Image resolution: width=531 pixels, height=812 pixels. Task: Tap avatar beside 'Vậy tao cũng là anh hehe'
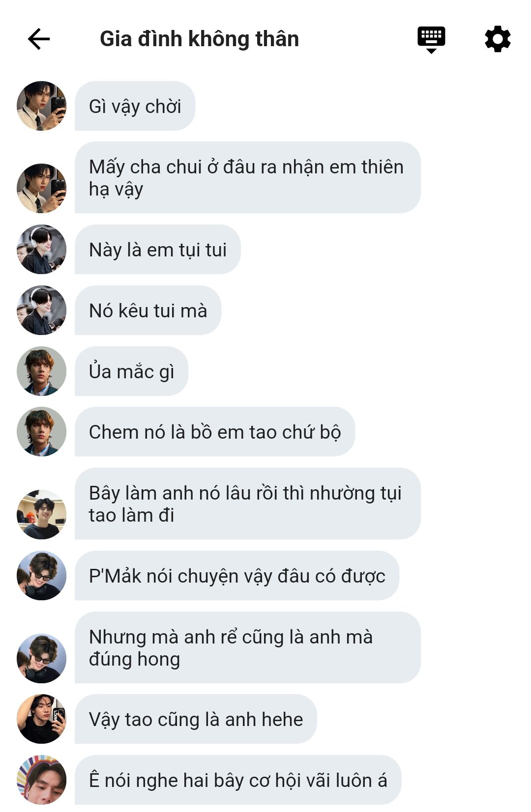(41, 719)
